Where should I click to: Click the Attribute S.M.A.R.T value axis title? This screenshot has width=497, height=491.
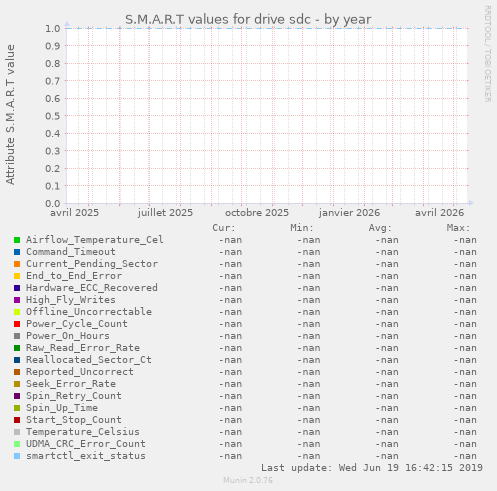pos(10,115)
